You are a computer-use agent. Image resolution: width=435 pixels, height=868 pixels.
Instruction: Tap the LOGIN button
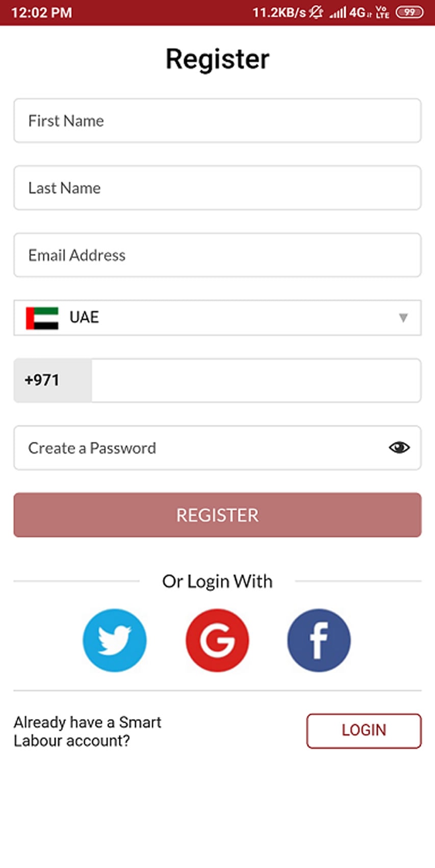[364, 730]
